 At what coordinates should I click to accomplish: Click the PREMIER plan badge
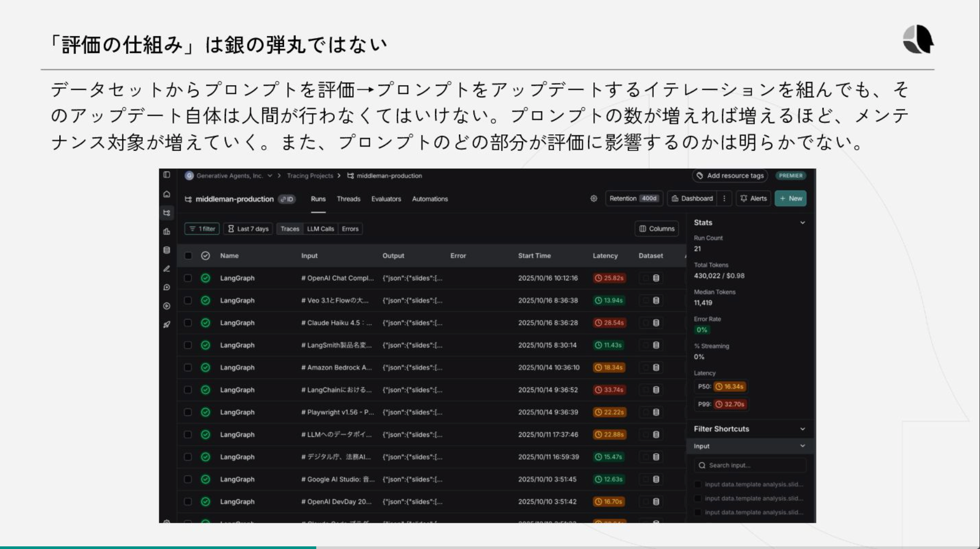pos(791,176)
